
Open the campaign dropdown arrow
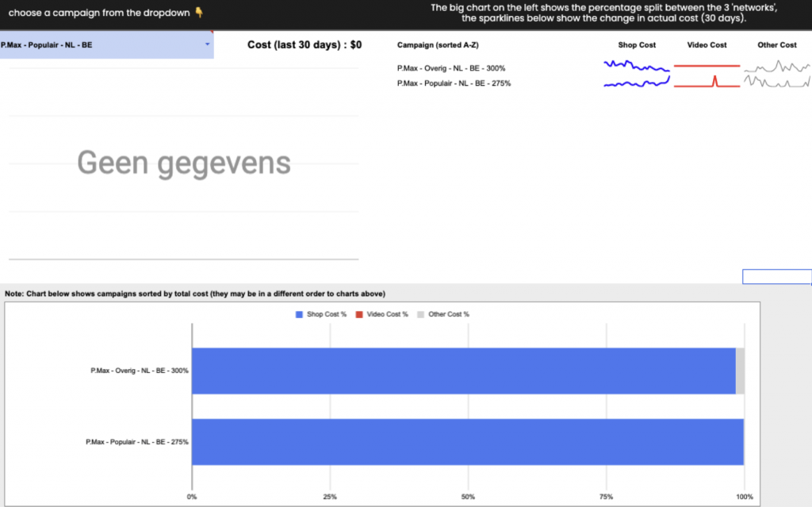[x=208, y=45]
